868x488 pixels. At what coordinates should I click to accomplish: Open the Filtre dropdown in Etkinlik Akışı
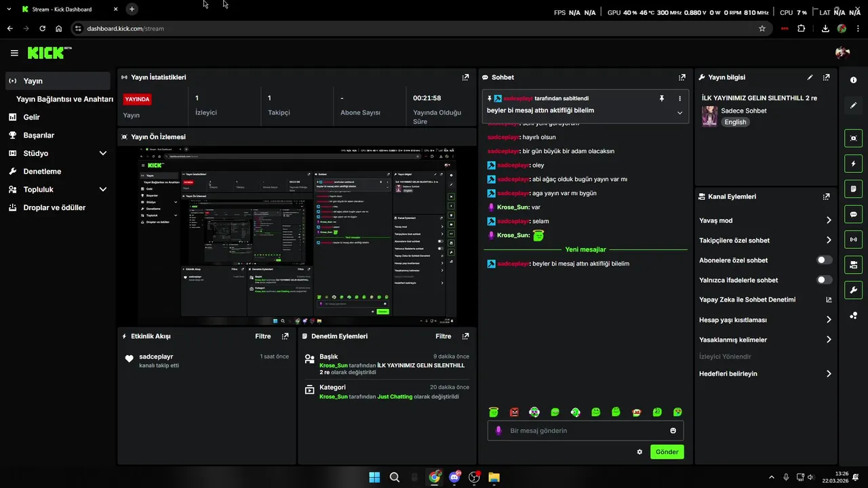[x=263, y=336]
